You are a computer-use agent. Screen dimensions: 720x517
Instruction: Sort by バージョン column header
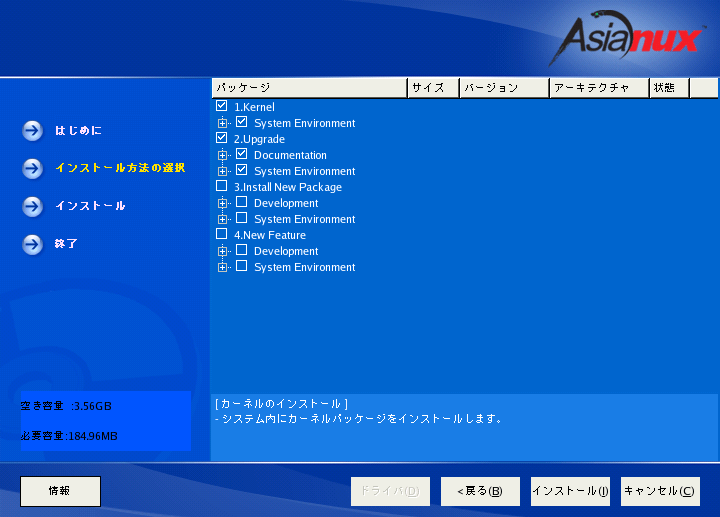tap(505, 88)
